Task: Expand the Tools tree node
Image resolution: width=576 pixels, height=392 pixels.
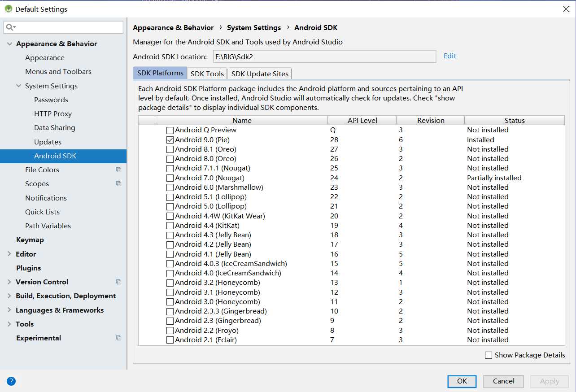Action: [x=9, y=324]
